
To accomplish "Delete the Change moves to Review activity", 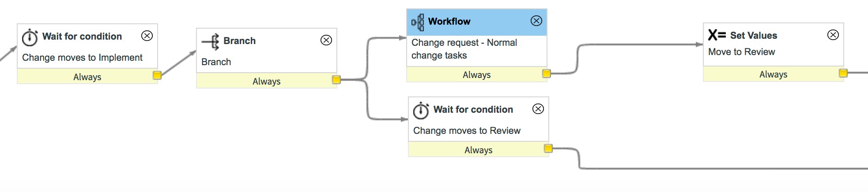I will pyautogui.click(x=538, y=109).
